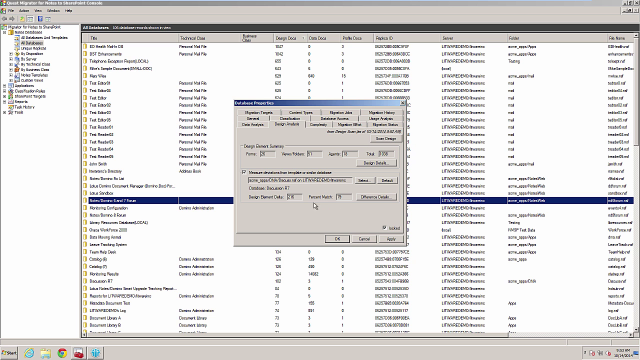Screen dimensions: 640x360
Task: Expand the Custom Views tree node
Action: coord(11,80)
